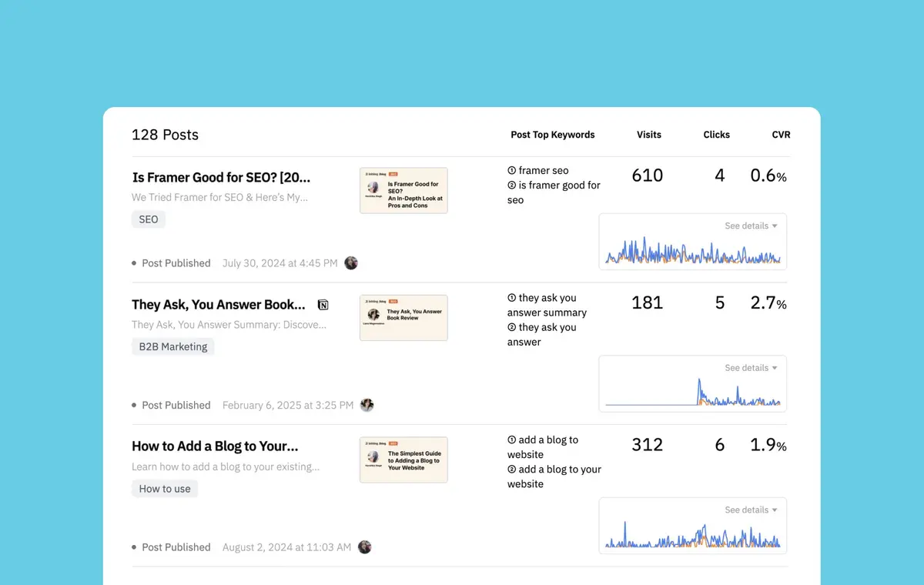This screenshot has width=924, height=585.
Task: Open the They Ask You Answer Book Review thumbnail
Action: (x=403, y=318)
